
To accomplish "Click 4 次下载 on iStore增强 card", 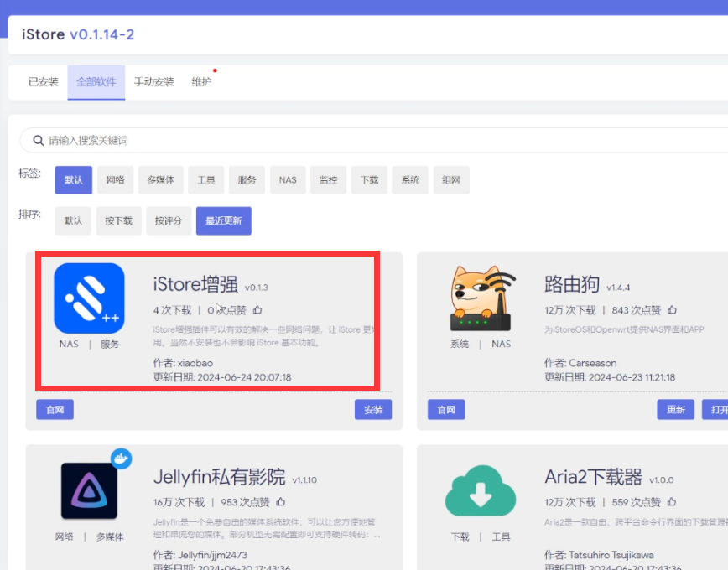I will tap(172, 310).
